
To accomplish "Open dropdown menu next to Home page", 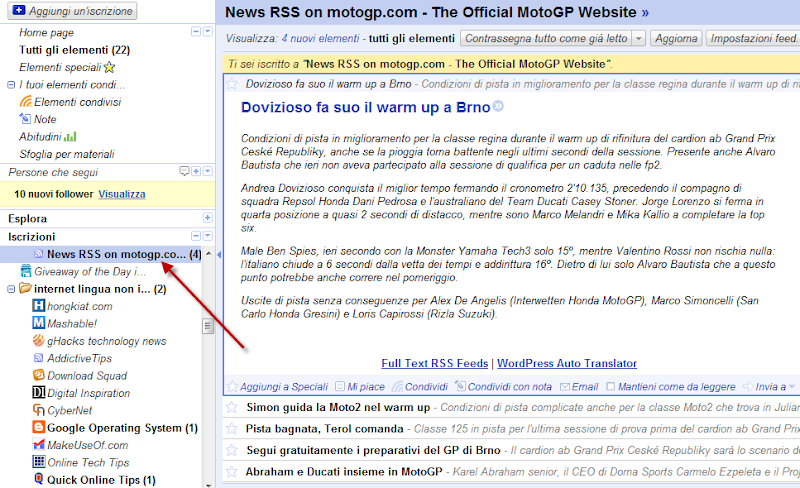I will pyautogui.click(x=208, y=32).
